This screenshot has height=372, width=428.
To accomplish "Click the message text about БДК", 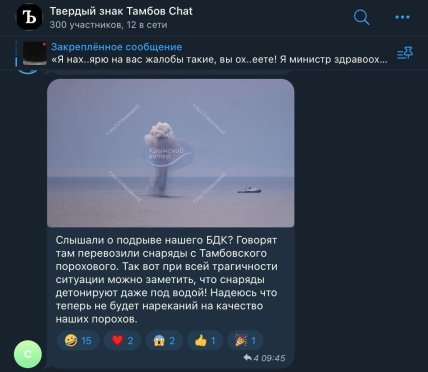I will [x=166, y=279].
